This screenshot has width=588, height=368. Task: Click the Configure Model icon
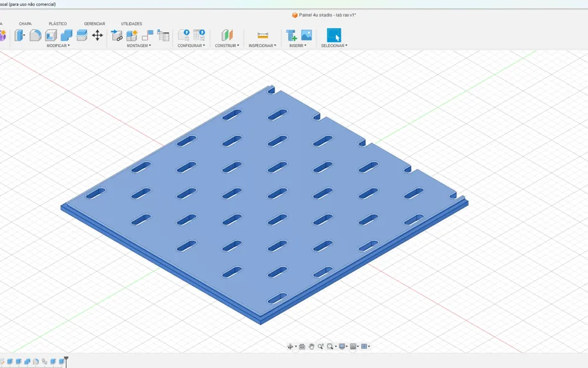click(183, 35)
